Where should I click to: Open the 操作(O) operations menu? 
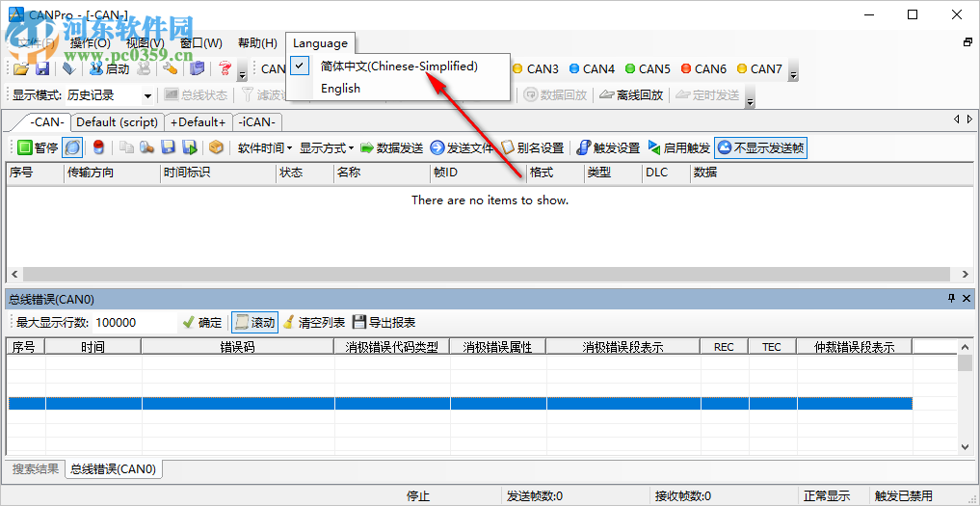[x=91, y=43]
